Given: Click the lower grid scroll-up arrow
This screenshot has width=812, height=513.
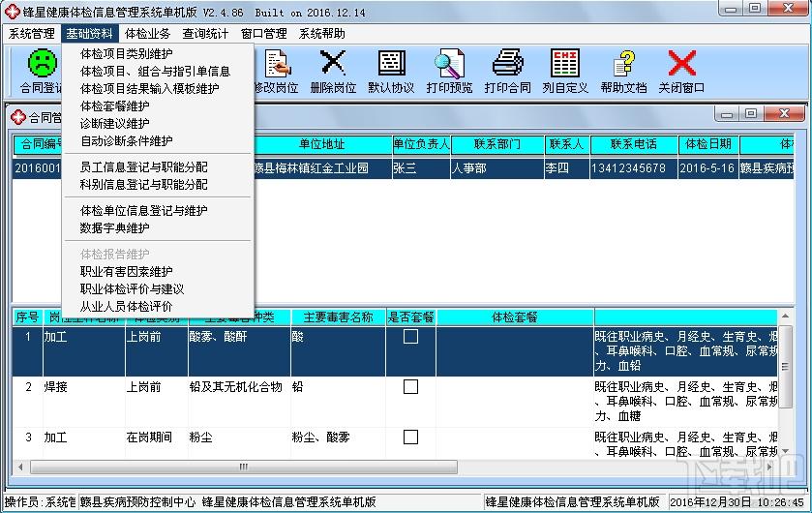Looking at the screenshot, I should pos(785,316).
